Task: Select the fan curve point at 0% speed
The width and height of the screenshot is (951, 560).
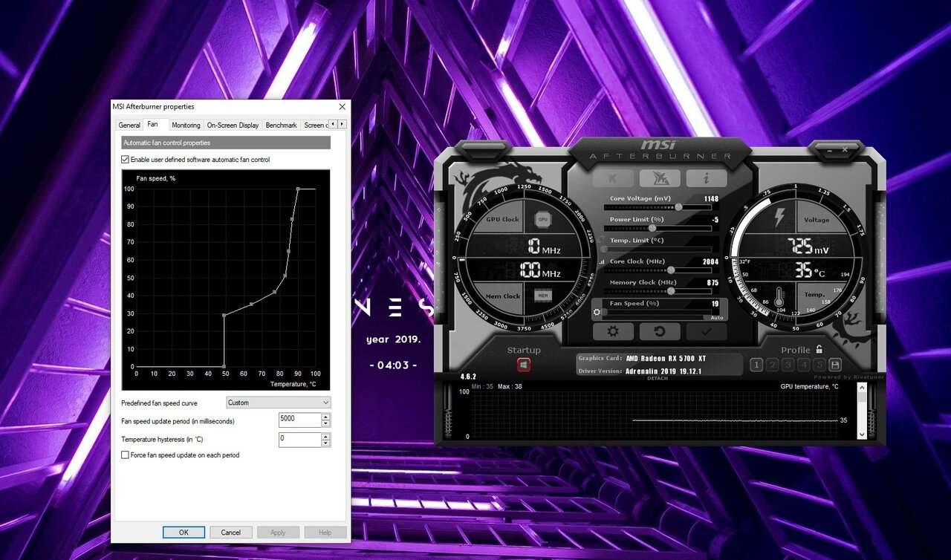Action: pyautogui.click(x=224, y=366)
